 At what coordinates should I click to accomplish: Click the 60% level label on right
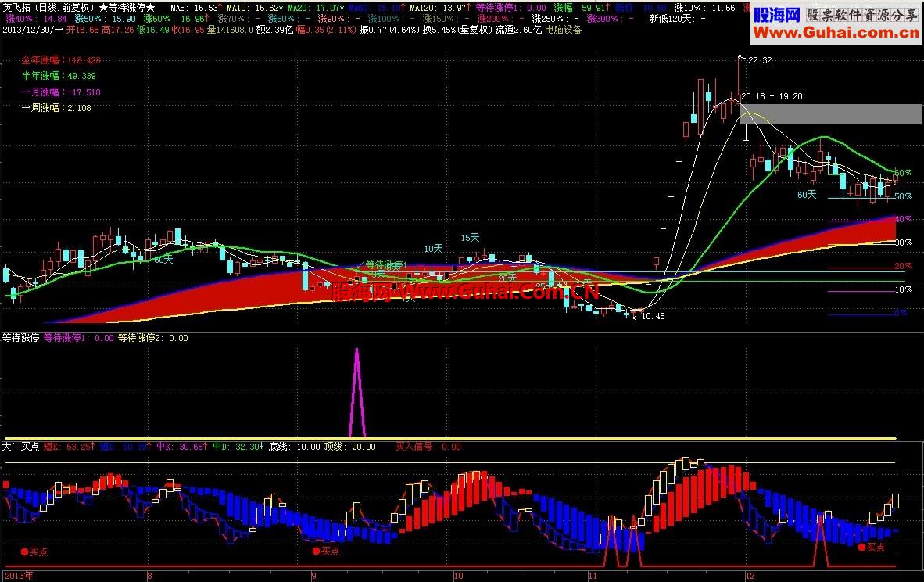[x=903, y=173]
